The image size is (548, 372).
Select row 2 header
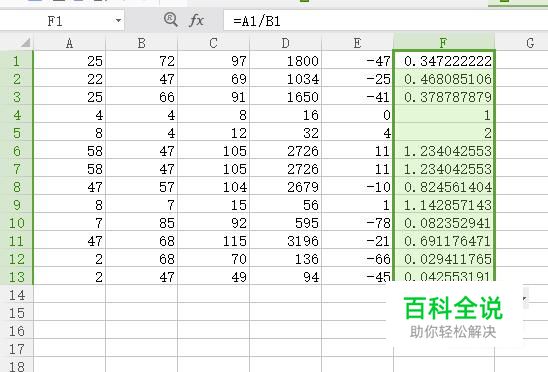click(x=16, y=79)
